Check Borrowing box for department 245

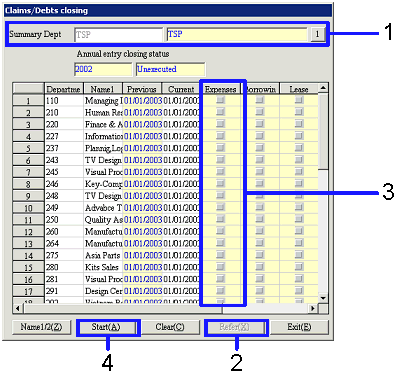[x=260, y=172]
